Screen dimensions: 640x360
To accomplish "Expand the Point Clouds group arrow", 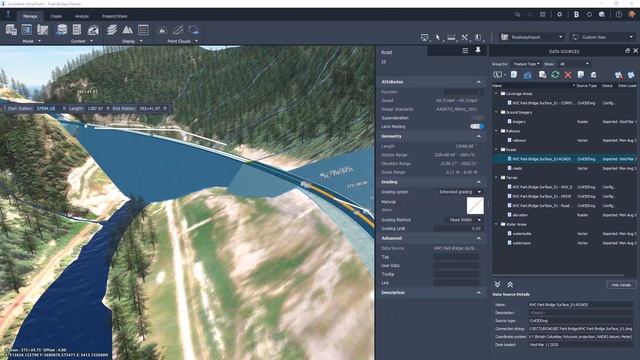I will point(196,41).
